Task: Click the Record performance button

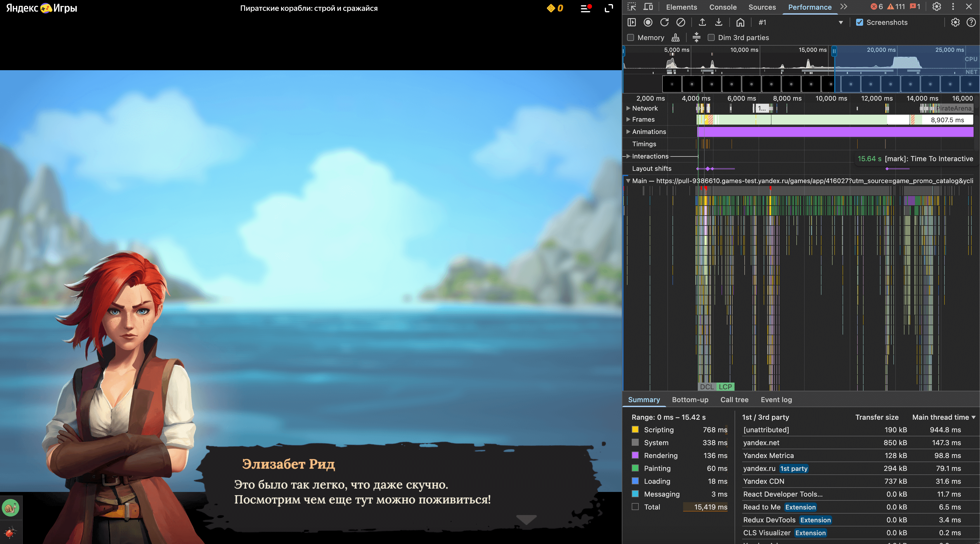Action: [x=648, y=23]
